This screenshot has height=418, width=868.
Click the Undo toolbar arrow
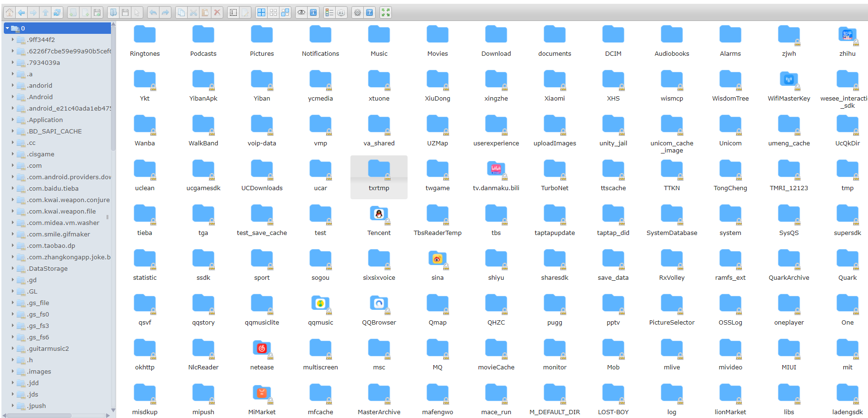[153, 12]
